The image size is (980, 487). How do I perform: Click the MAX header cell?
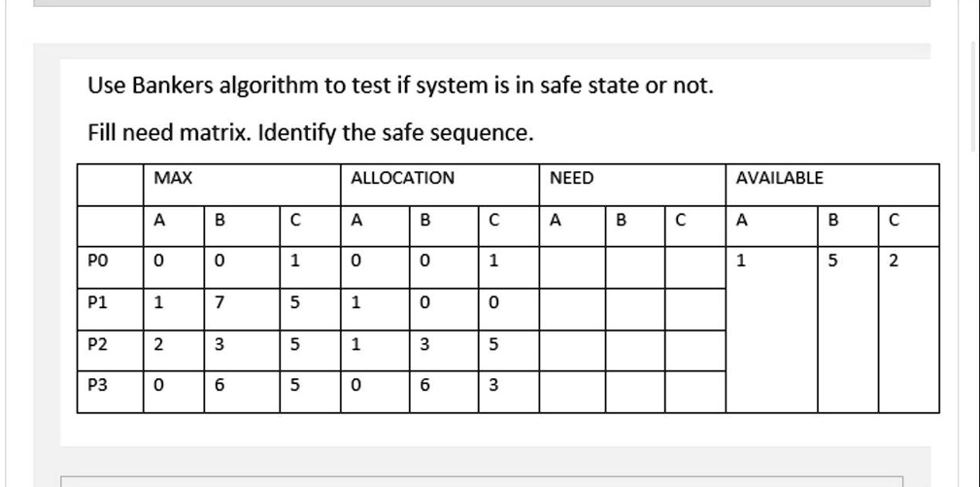click(242, 185)
